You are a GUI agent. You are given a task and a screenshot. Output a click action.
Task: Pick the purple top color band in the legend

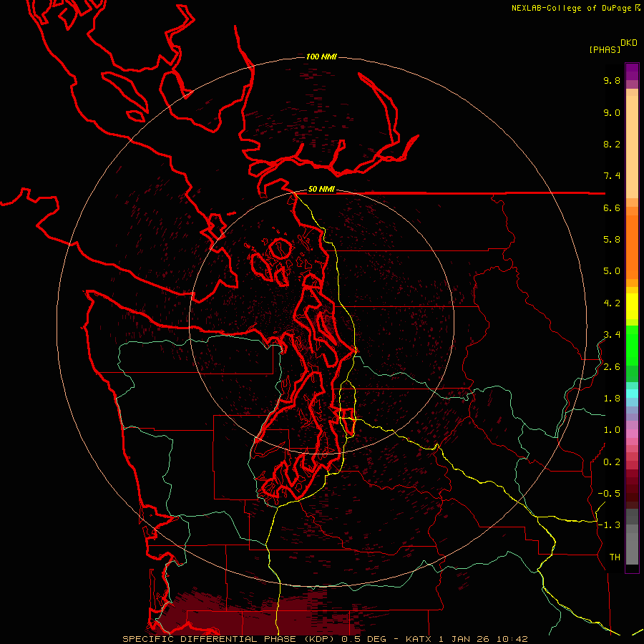[632, 72]
